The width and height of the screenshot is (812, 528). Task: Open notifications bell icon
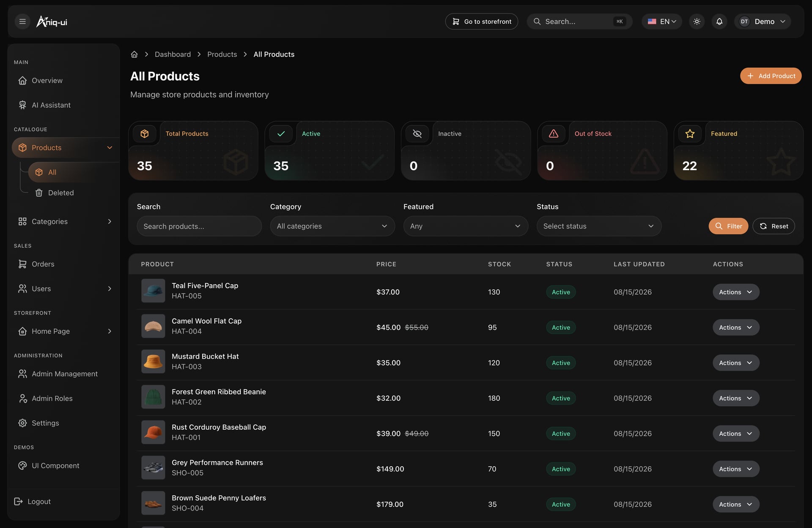[719, 21]
